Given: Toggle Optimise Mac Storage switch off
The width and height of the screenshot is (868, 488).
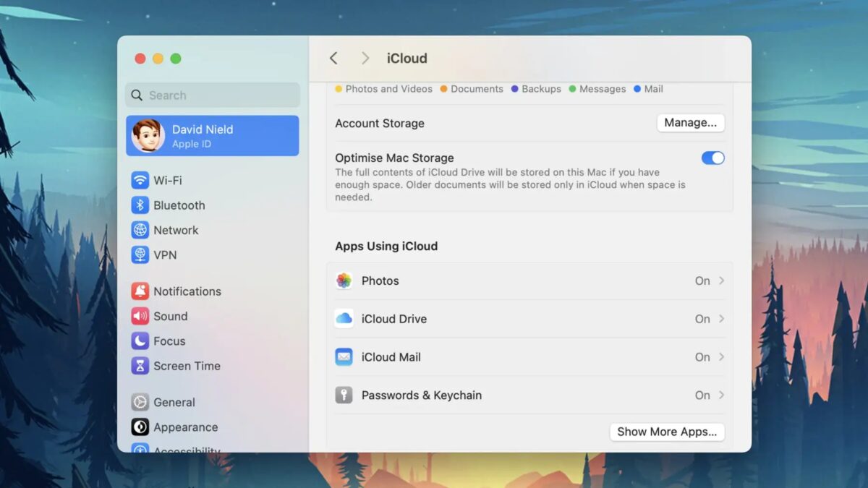Looking at the screenshot, I should [x=712, y=158].
